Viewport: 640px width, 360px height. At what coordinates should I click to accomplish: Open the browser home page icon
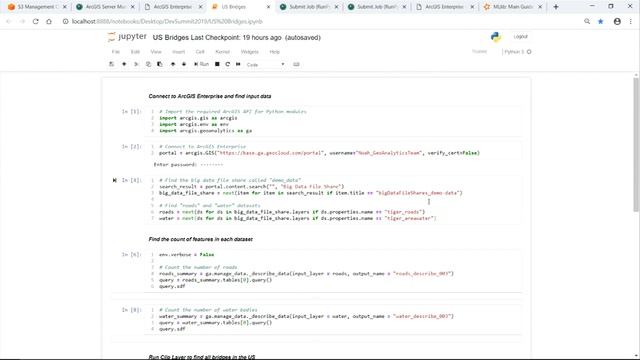click(49, 21)
